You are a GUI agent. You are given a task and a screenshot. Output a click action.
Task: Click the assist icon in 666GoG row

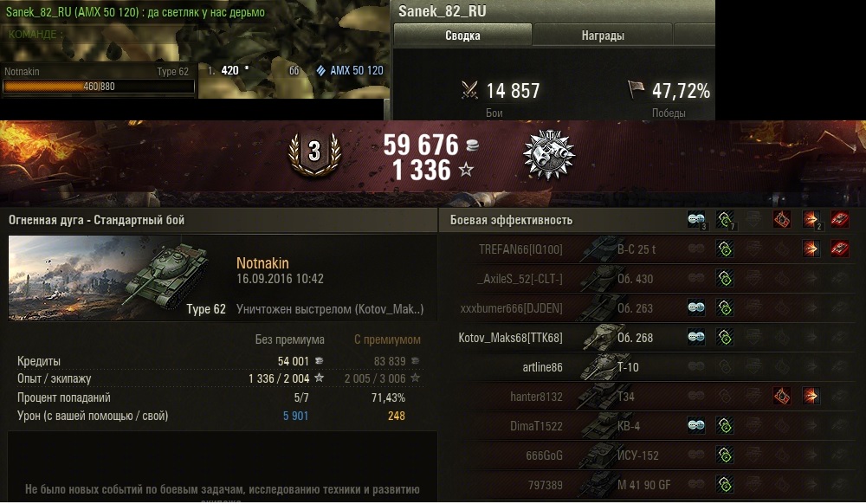click(725, 456)
